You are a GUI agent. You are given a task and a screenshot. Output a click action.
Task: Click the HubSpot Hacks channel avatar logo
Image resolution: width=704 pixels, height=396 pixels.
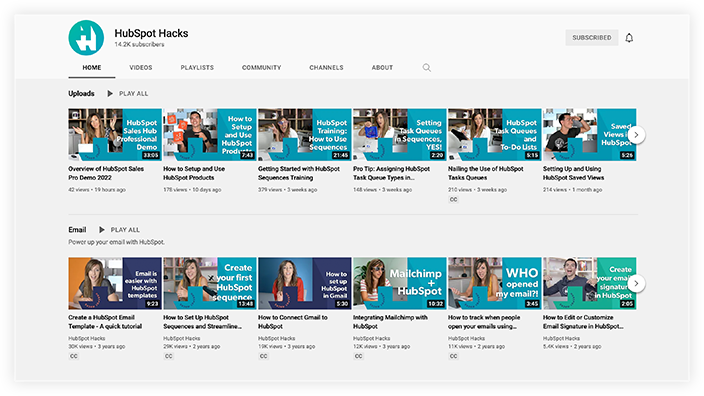tap(86, 38)
